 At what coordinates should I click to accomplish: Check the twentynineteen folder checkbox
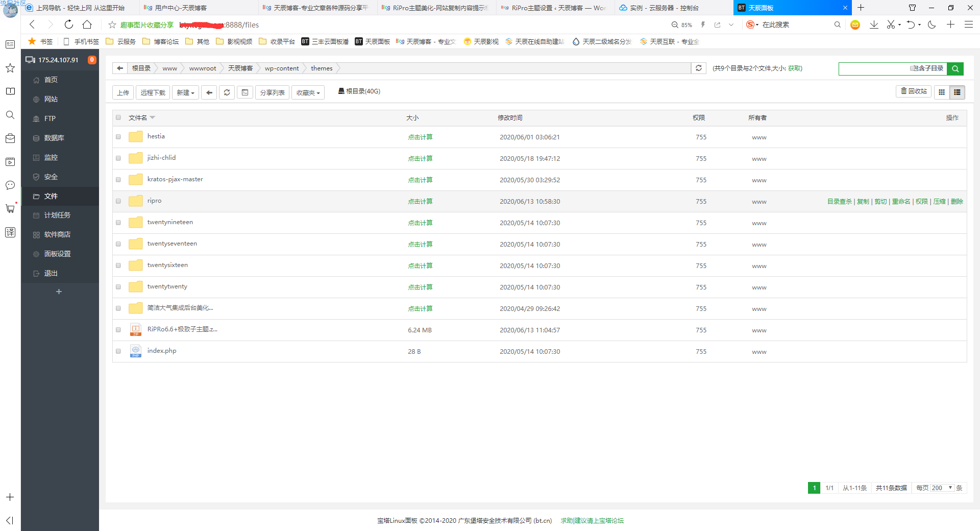click(118, 223)
